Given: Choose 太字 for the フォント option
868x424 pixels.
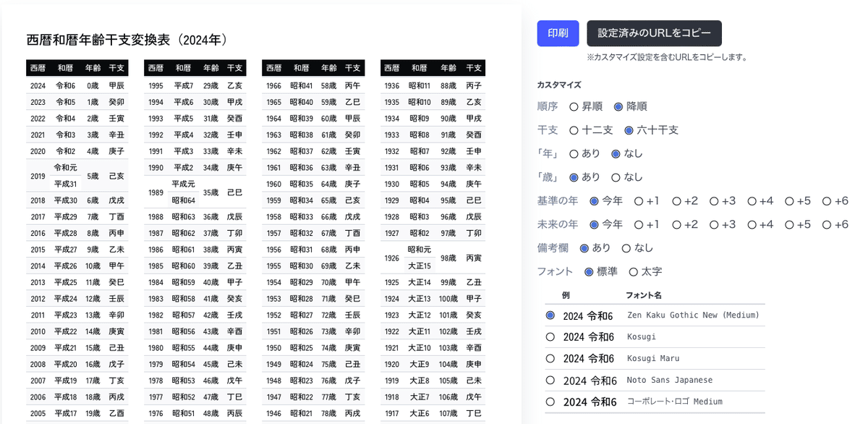Looking at the screenshot, I should pos(634,272).
